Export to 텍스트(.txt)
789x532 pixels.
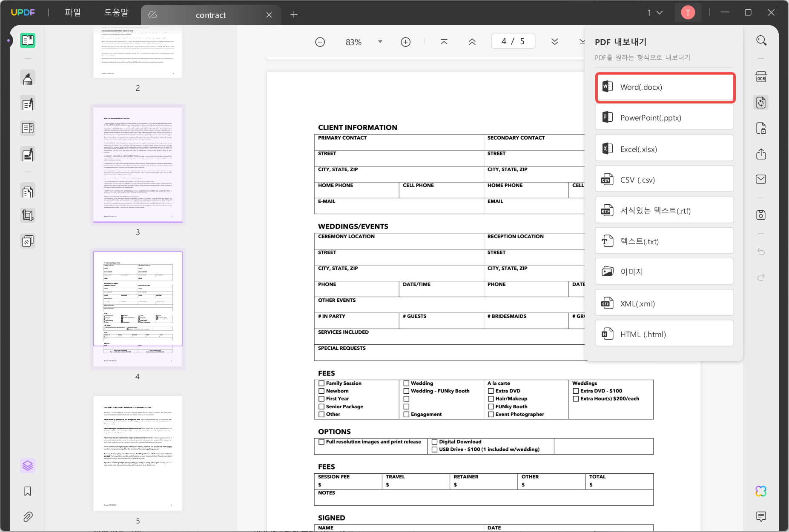(665, 241)
